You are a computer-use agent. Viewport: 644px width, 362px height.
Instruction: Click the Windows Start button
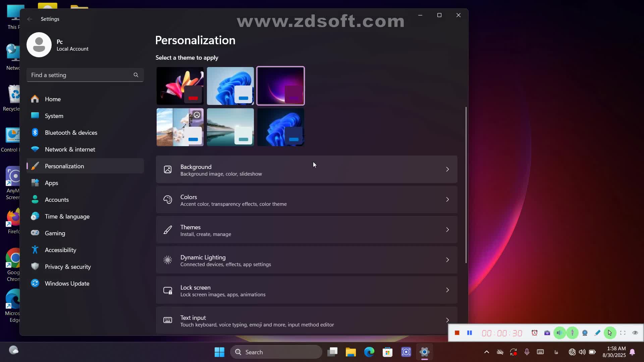click(x=219, y=352)
